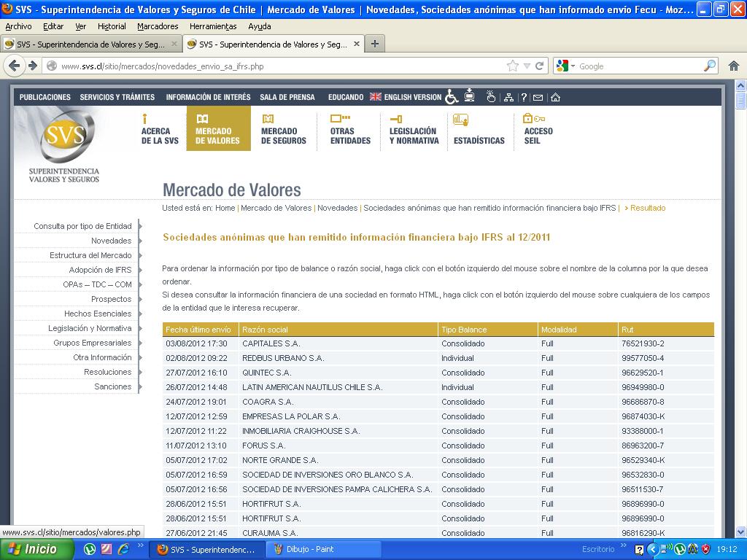Open the Herramientas menu
This screenshot has width=747, height=560.
(x=213, y=26)
